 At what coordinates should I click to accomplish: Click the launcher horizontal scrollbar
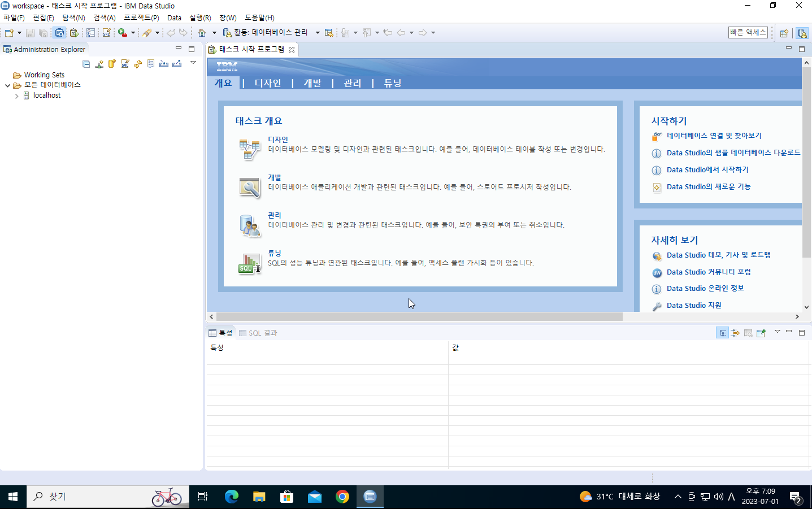point(419,317)
